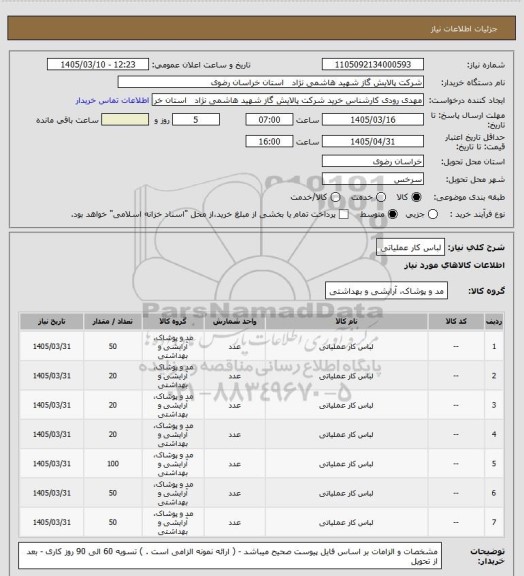Click item name in row 7
The image size is (524, 576).
(346, 522)
